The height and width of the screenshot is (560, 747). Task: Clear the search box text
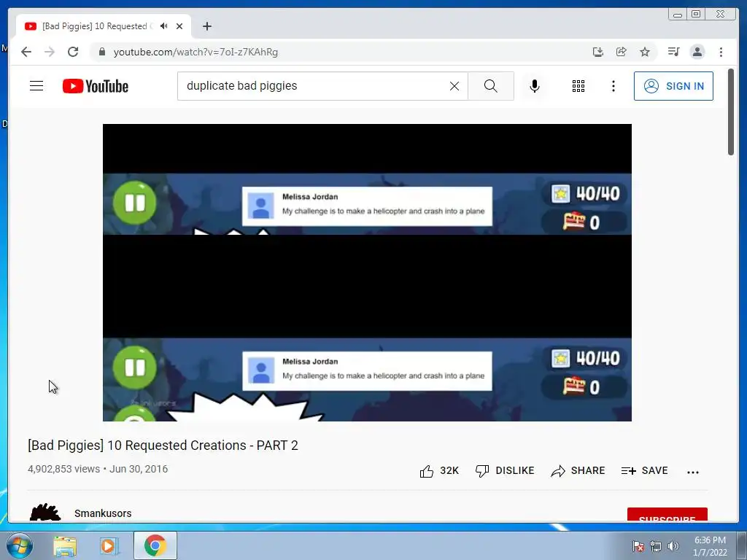click(x=454, y=86)
